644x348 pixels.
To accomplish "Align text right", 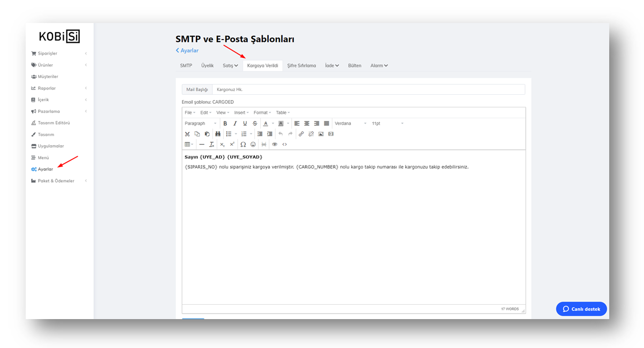I will point(316,123).
